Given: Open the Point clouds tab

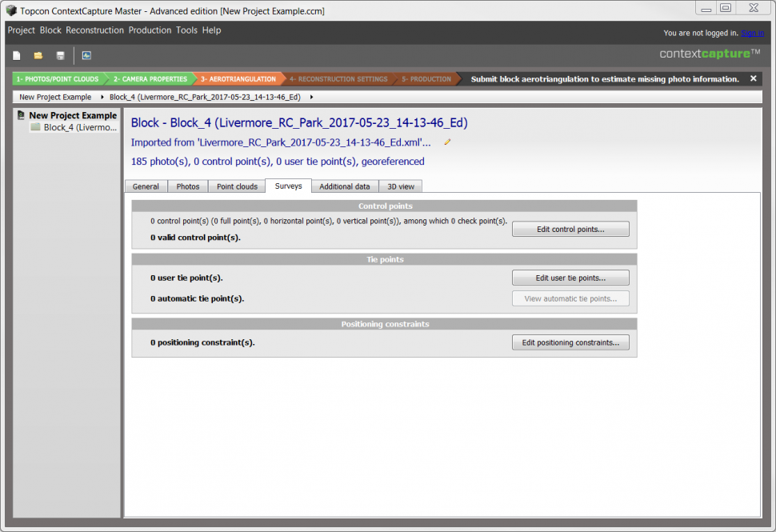Looking at the screenshot, I should coord(237,186).
